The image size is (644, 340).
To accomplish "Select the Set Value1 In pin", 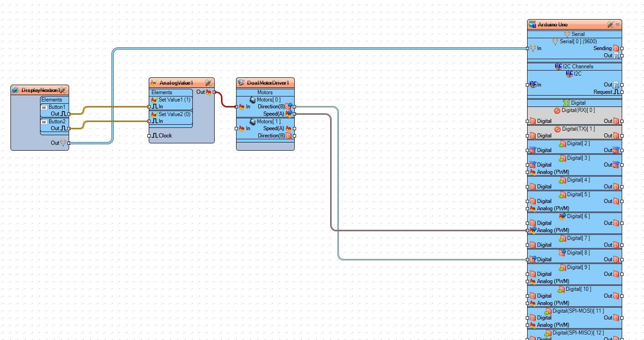I will 149,107.
